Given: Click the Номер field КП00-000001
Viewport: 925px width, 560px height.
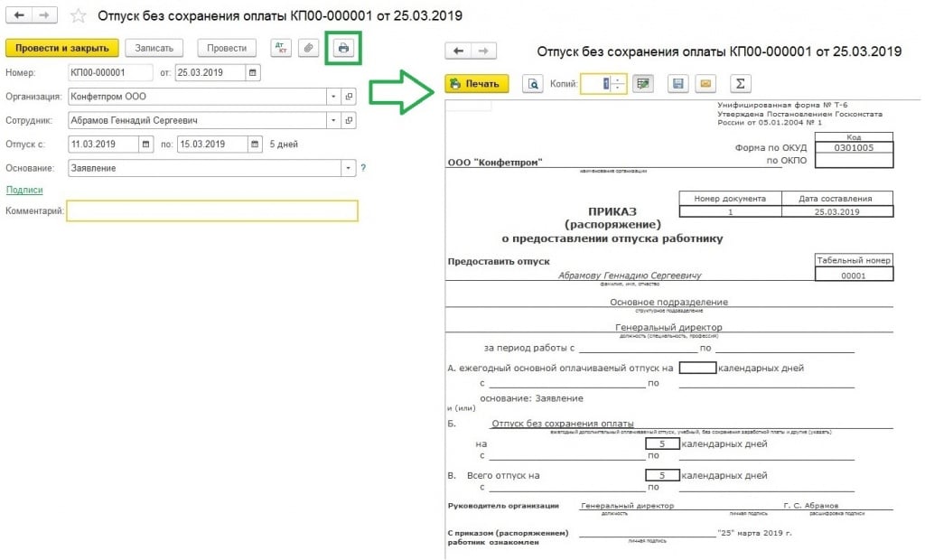Looking at the screenshot, I should coord(110,72).
